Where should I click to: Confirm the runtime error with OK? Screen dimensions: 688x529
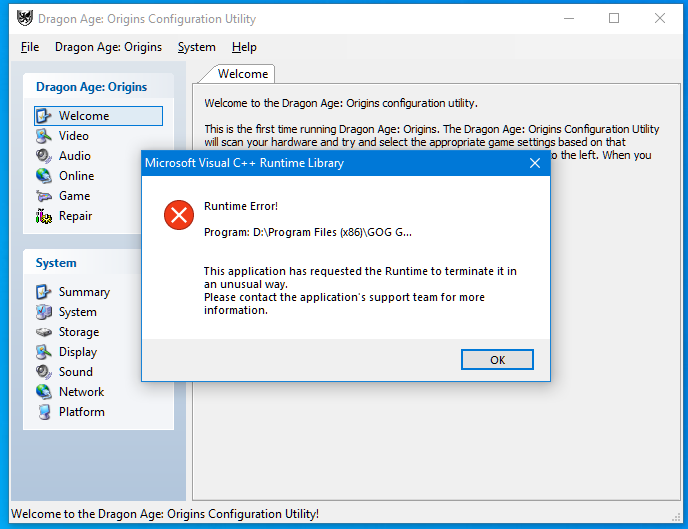(497, 360)
